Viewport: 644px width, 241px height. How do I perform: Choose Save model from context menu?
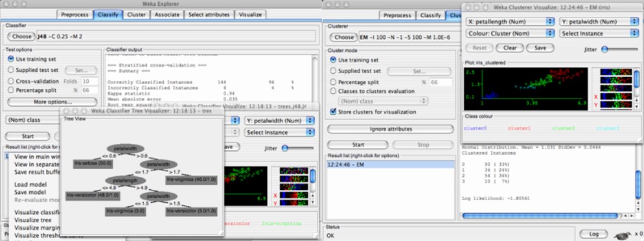tap(30, 192)
